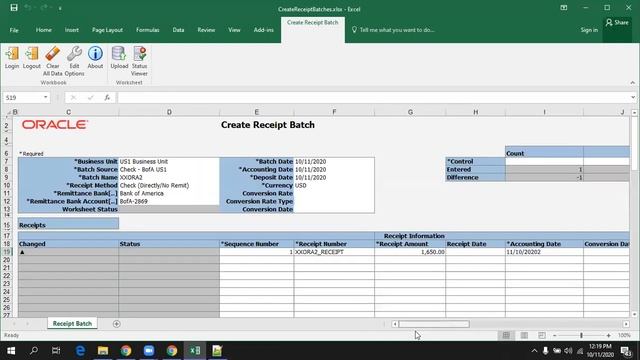
Task: Select row header 19
Action: click(x=7, y=252)
